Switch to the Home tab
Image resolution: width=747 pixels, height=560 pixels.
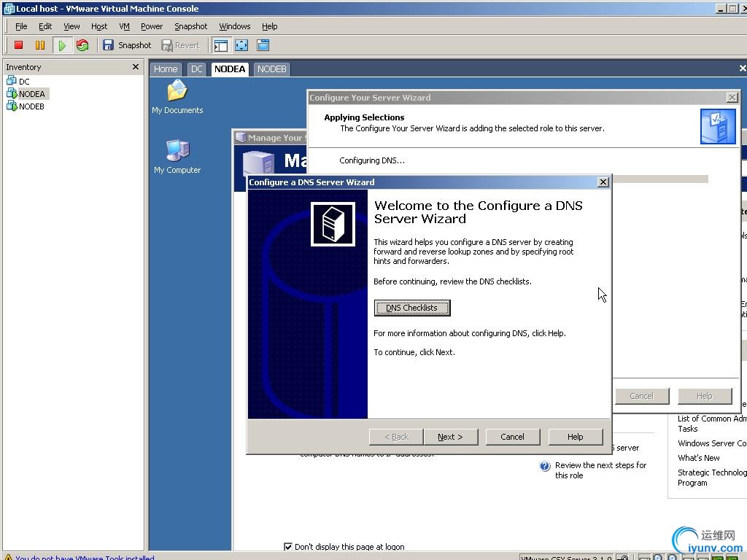click(x=166, y=69)
